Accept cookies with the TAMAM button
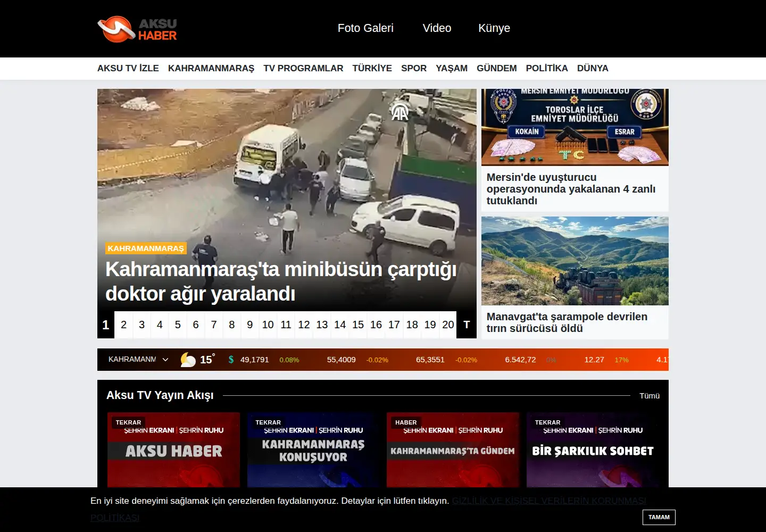 click(659, 517)
